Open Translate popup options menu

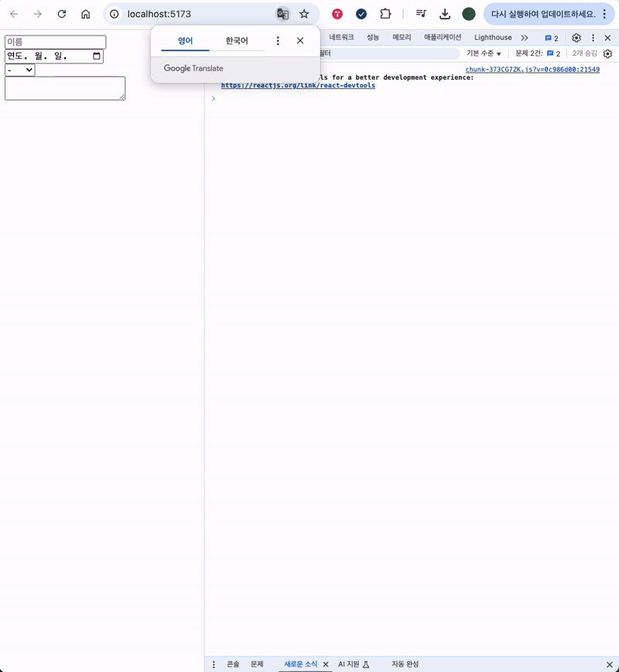[278, 41]
